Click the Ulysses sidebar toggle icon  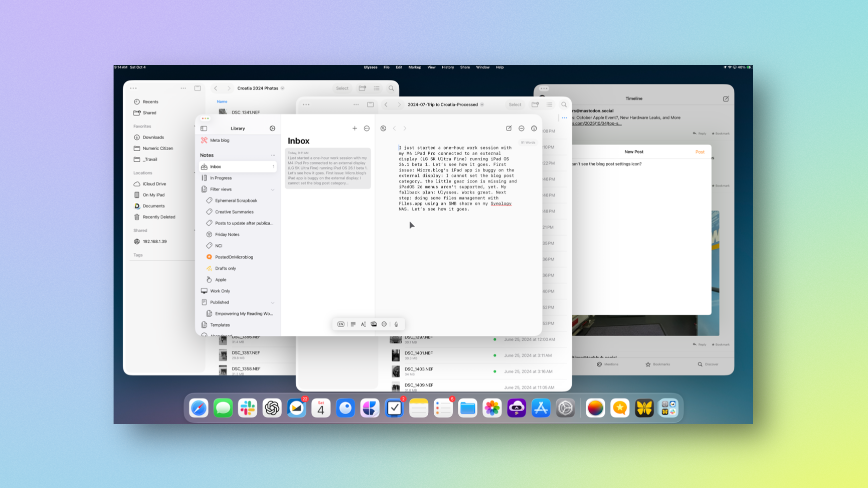[204, 128]
